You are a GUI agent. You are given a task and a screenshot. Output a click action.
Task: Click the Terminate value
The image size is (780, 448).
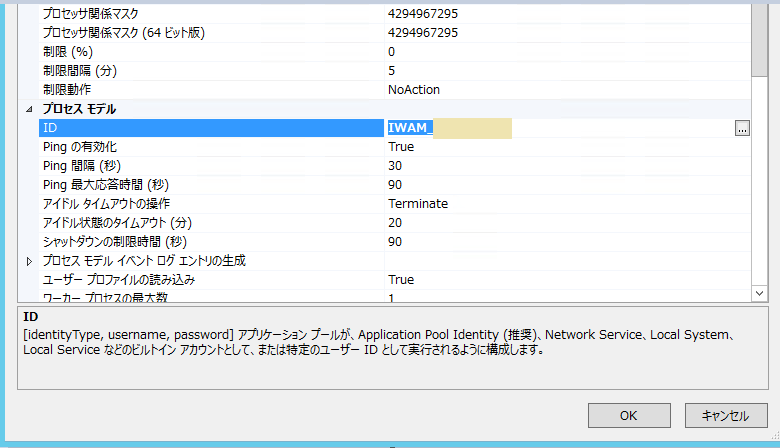click(x=418, y=203)
